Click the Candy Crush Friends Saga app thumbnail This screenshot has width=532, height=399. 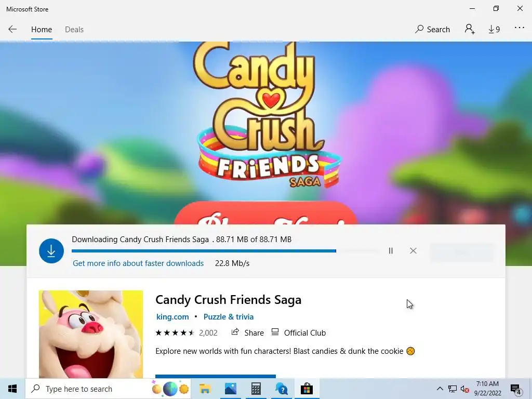(x=91, y=334)
